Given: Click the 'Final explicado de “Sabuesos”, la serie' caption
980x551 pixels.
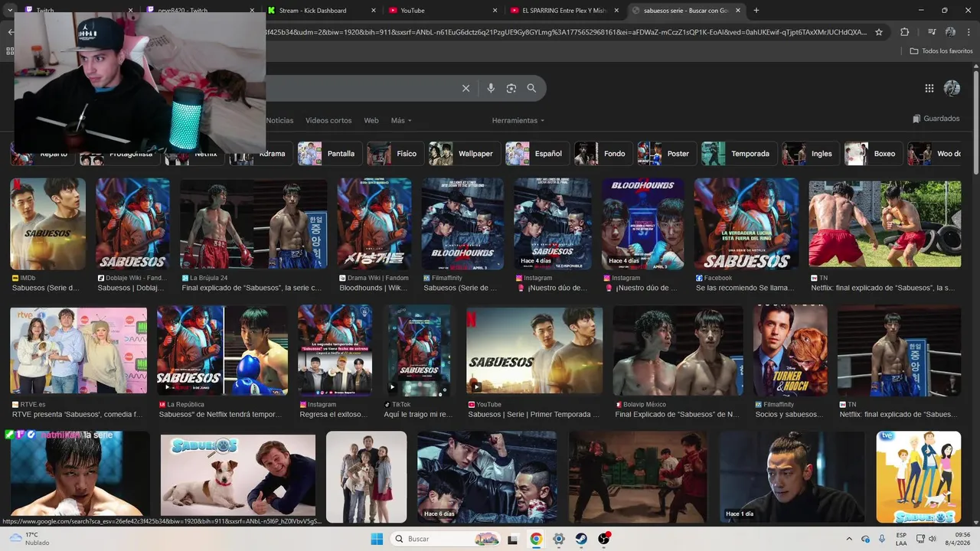Looking at the screenshot, I should (x=252, y=289).
